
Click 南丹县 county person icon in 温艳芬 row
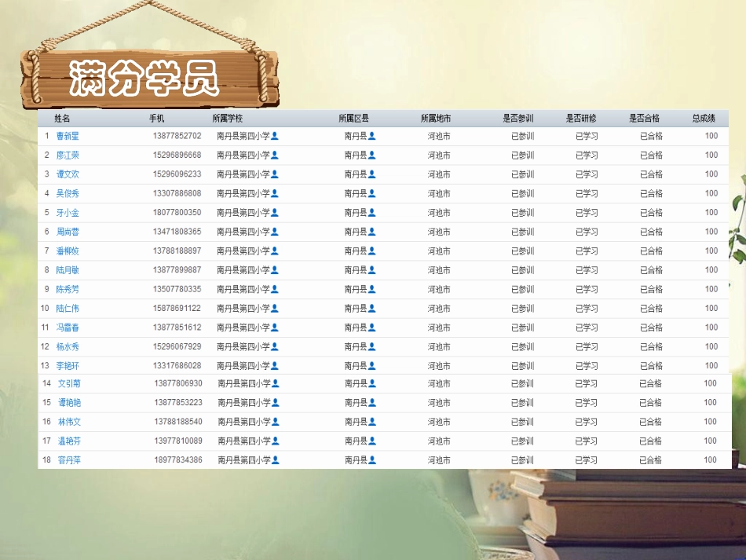pyautogui.click(x=372, y=441)
